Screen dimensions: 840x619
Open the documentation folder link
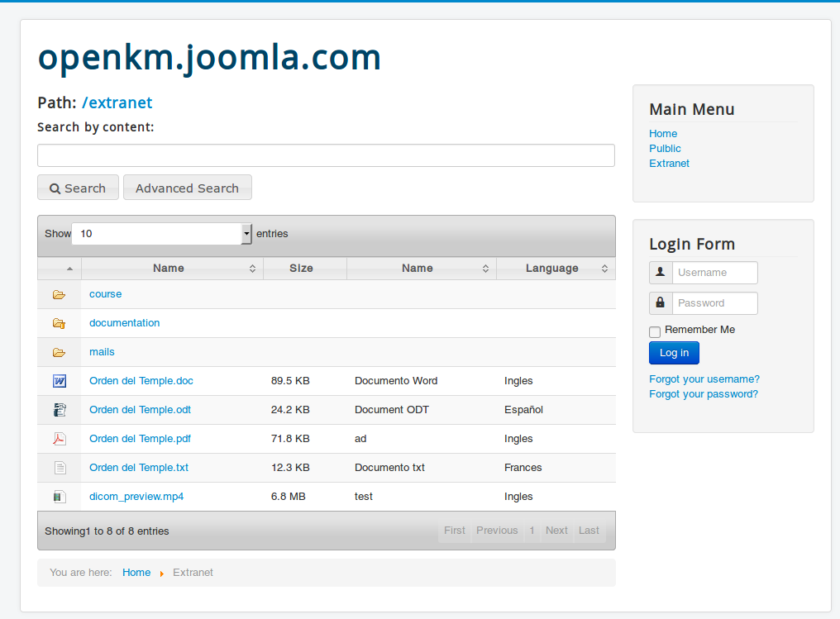[124, 323]
